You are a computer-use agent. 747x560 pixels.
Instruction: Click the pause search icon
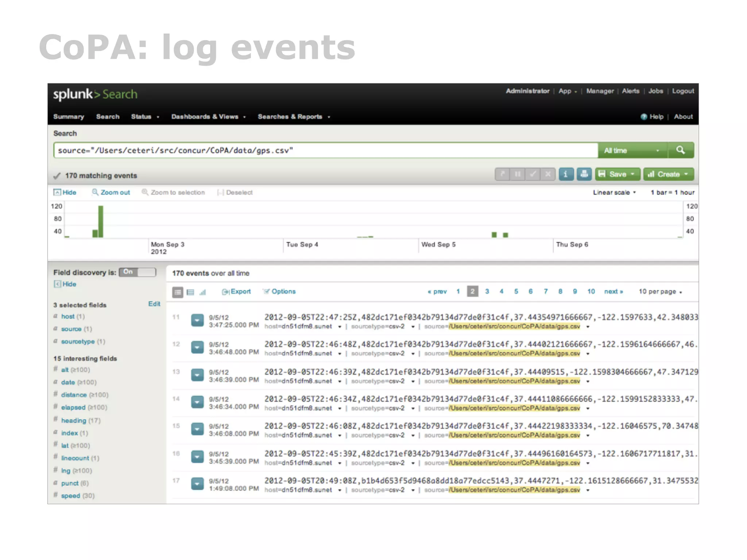(518, 174)
